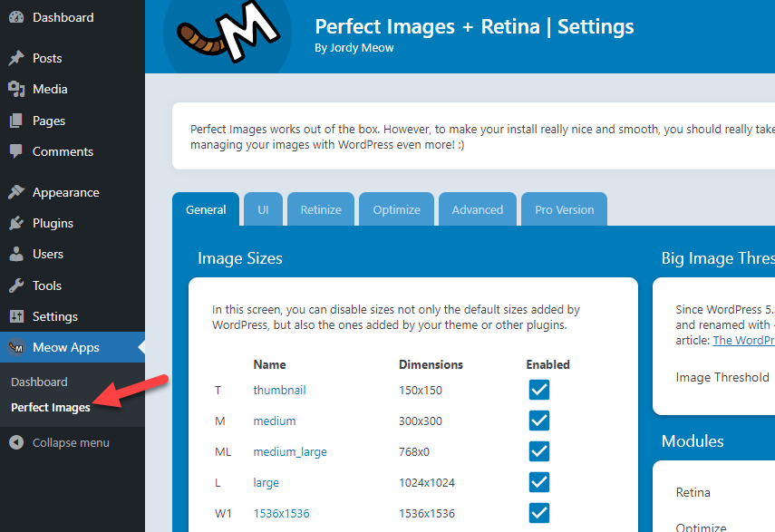Screen dimensions: 775x532
Task: Click the 1024x1024 dimensions value
Action: point(427,482)
